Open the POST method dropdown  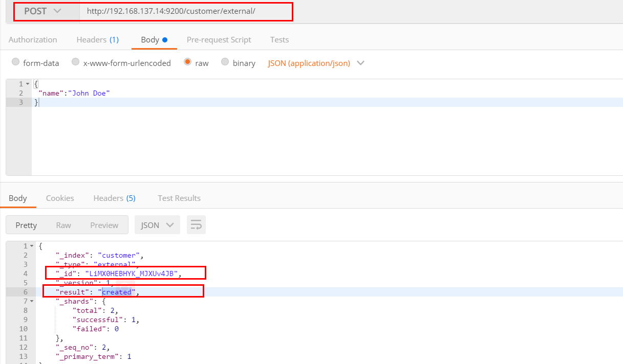[43, 11]
